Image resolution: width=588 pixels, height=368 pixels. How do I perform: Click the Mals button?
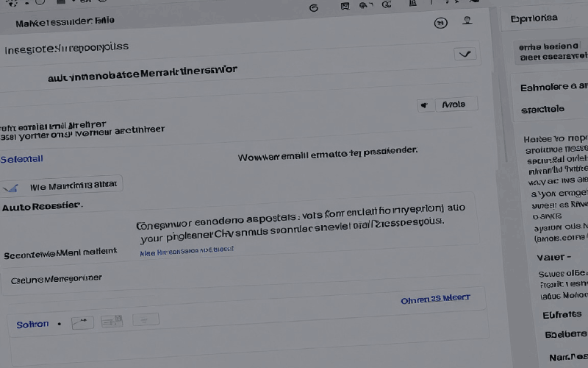tap(450, 105)
